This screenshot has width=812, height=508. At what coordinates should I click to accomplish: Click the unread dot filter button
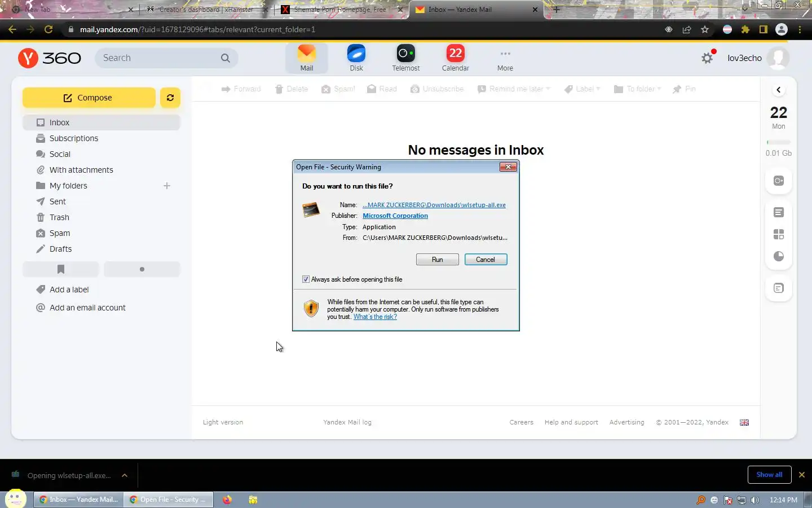pos(142,269)
